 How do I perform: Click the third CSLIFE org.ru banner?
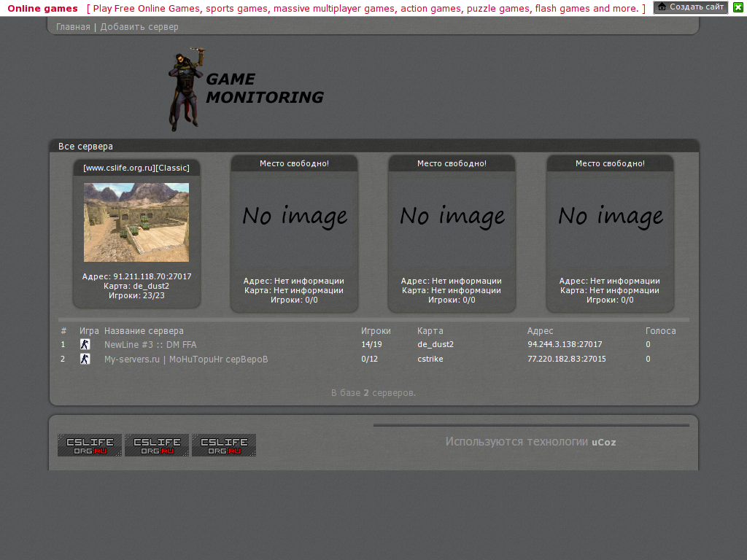[x=224, y=445]
